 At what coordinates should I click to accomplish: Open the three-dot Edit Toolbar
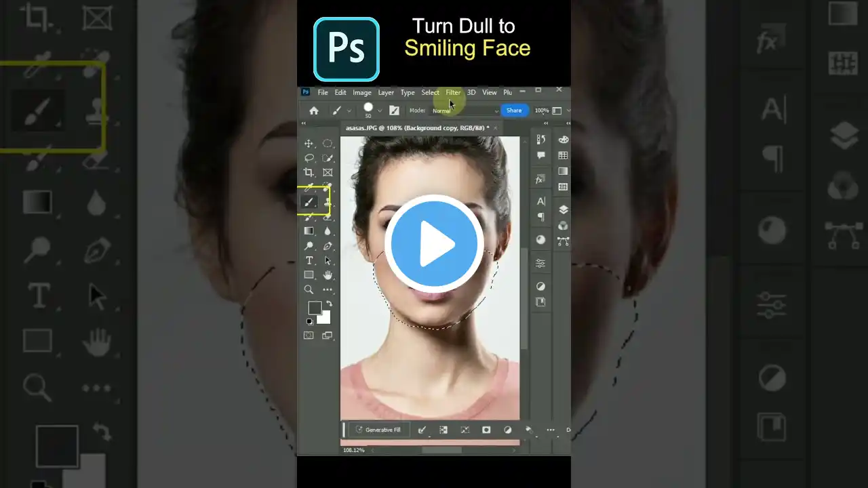[x=328, y=290]
